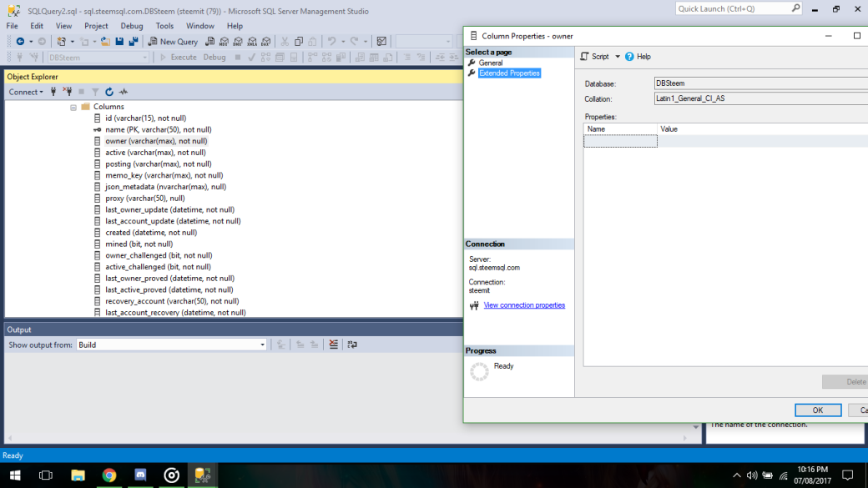Click the Open File folder icon
This screenshot has width=868, height=488.
104,42
